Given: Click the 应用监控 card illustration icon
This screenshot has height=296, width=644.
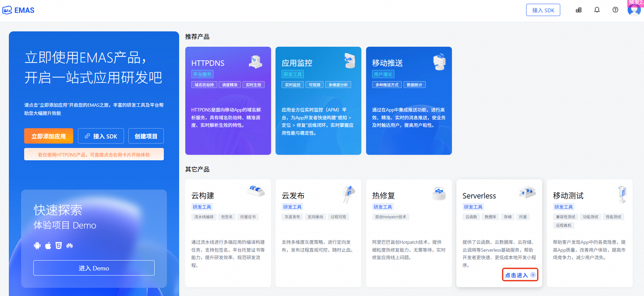Looking at the screenshot, I should click(349, 61).
